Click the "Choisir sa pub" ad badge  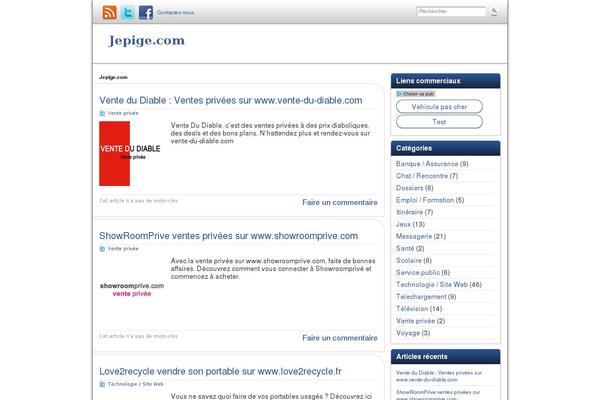(x=416, y=94)
